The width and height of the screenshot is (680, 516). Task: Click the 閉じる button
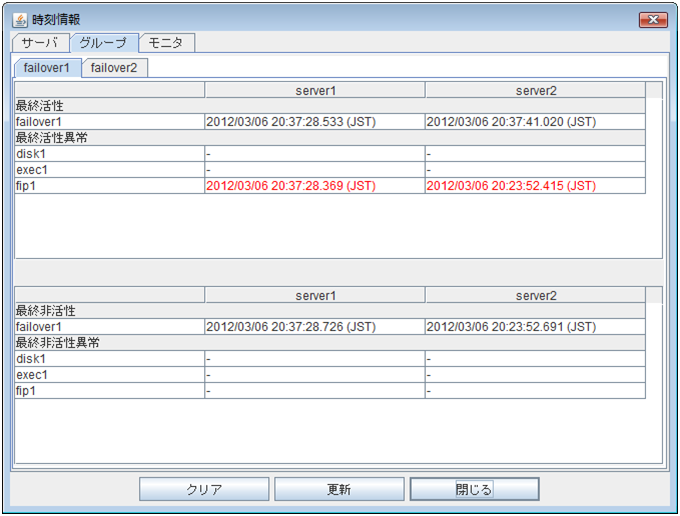coord(474,489)
